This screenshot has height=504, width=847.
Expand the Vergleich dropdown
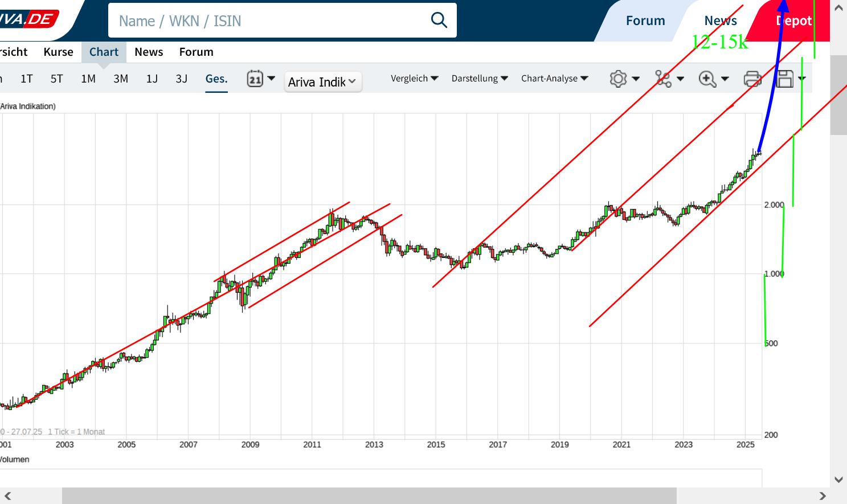[x=414, y=79]
